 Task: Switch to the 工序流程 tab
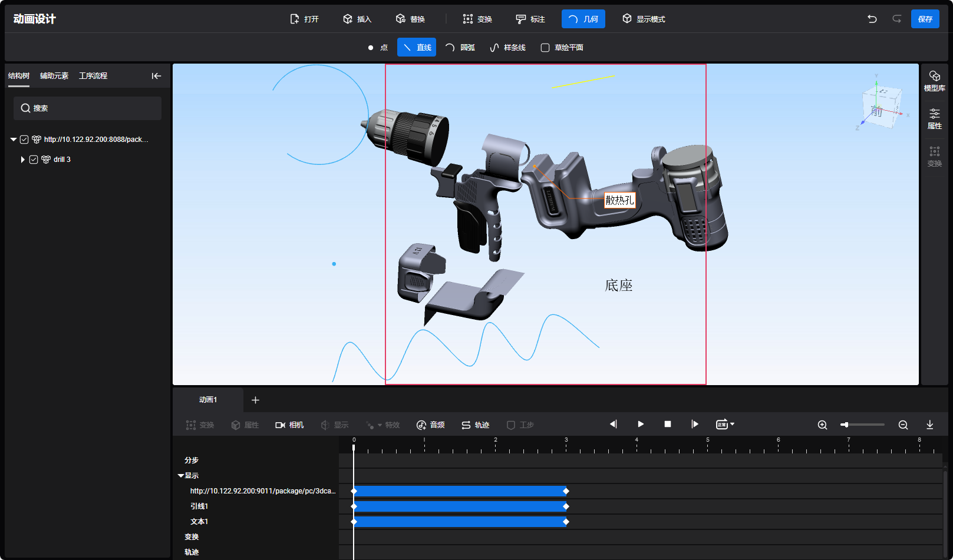(x=93, y=76)
